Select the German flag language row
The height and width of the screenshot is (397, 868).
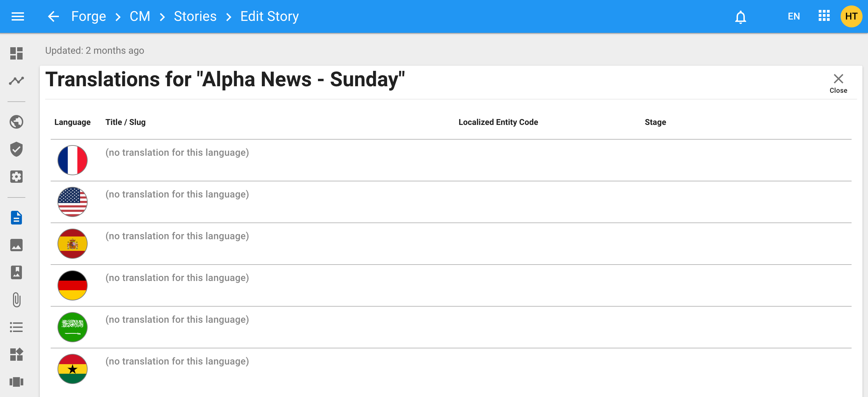451,285
